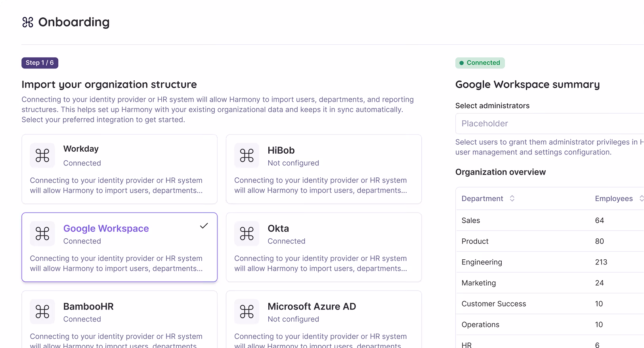Select the Google Workspace title
This screenshot has height=348, width=644.
click(106, 228)
